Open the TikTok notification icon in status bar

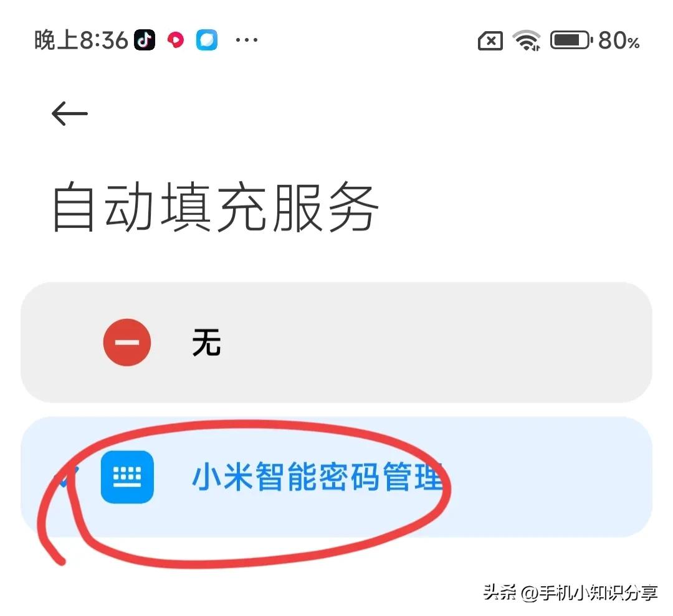145,40
